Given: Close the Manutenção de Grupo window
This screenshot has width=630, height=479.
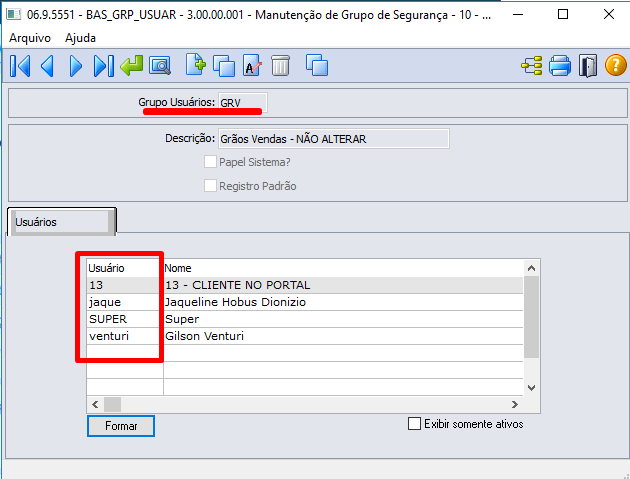Looking at the screenshot, I should (609, 14).
